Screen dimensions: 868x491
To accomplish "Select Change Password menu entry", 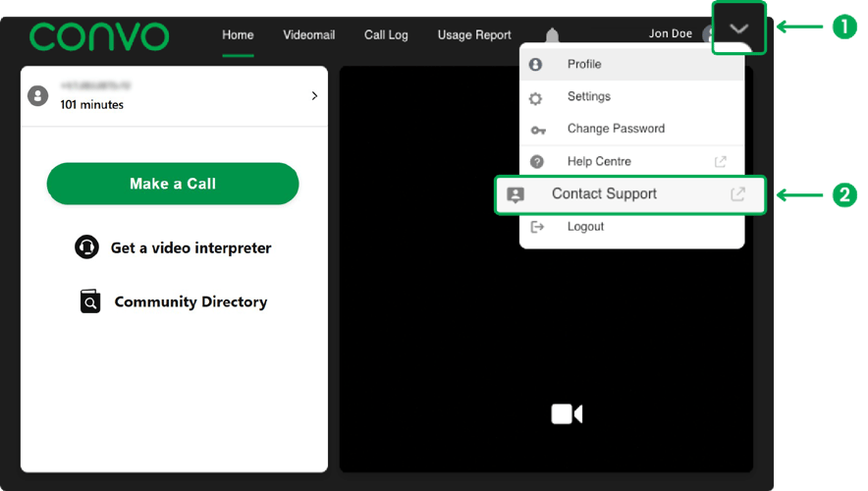I will [616, 129].
